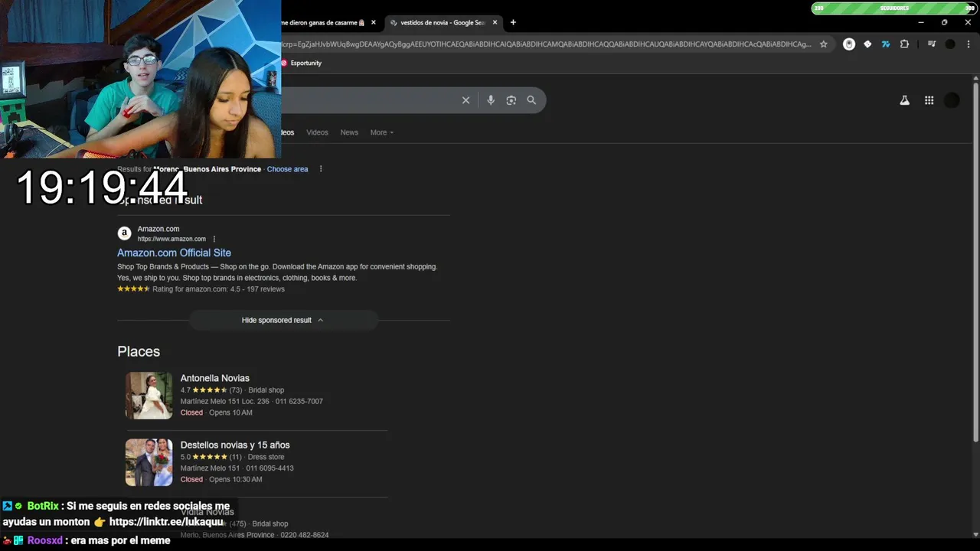
Task: Click the phone number 011 6095-4413
Action: click(269, 468)
